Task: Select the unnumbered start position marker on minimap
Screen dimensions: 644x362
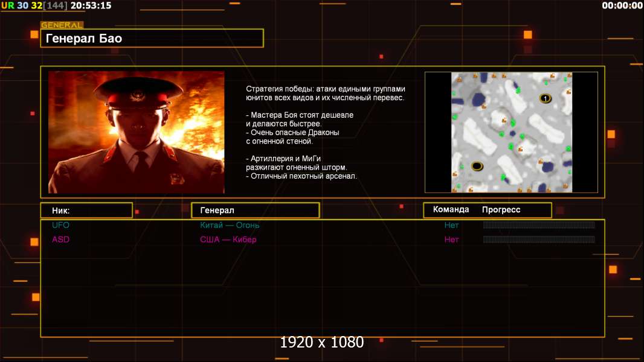Action: click(477, 166)
